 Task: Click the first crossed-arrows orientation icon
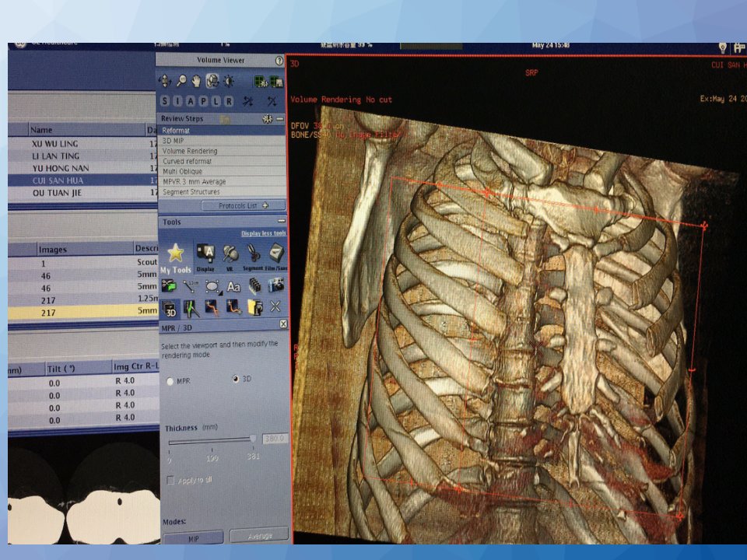[248, 101]
